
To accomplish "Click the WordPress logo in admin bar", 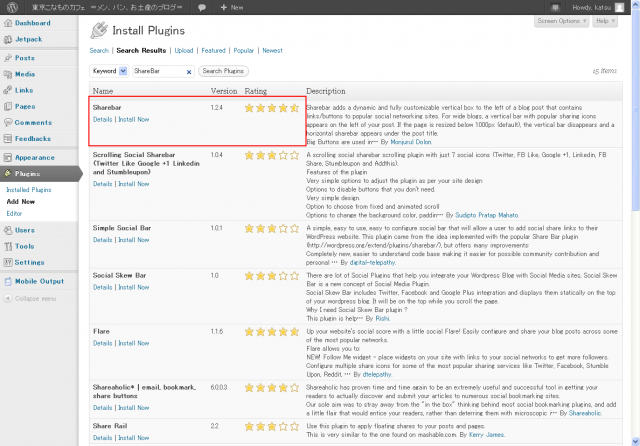I will tap(12, 7).
